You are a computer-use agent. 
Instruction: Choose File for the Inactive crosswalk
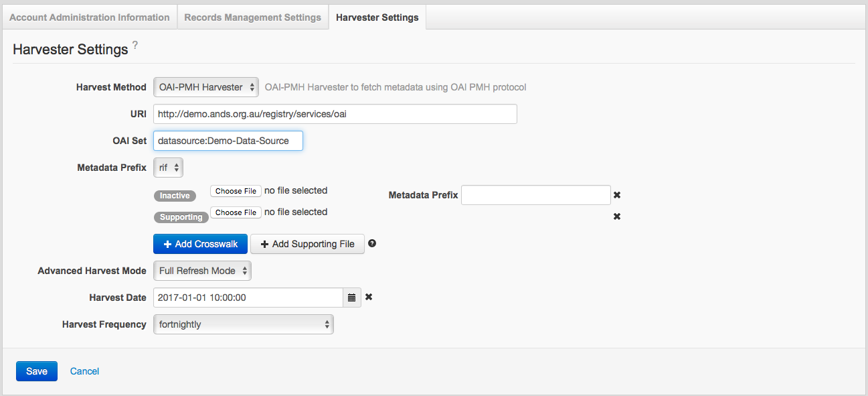pos(236,191)
